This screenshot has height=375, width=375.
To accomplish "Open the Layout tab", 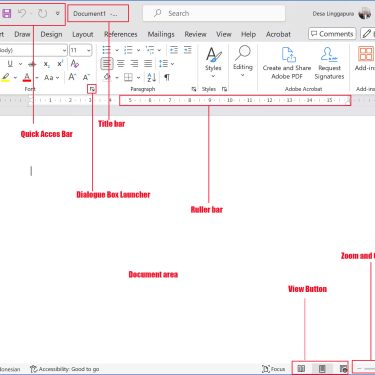I will click(83, 34).
